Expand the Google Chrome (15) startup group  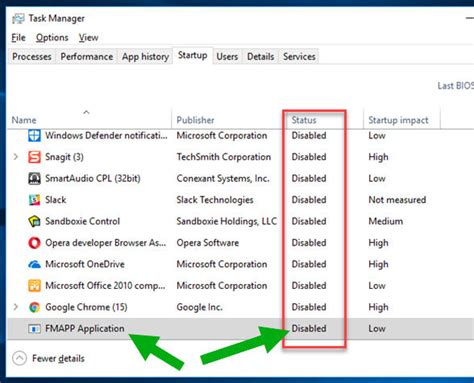[16, 307]
